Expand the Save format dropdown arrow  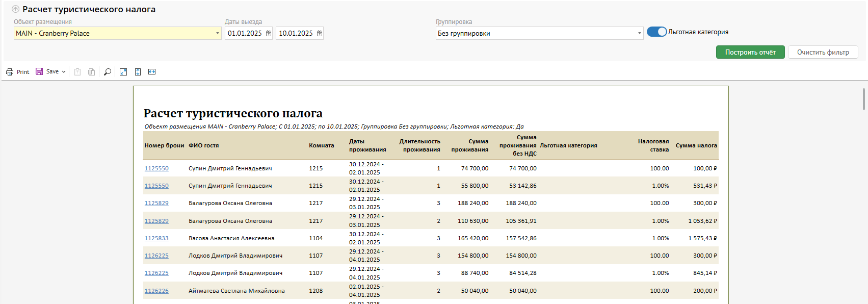(64, 72)
